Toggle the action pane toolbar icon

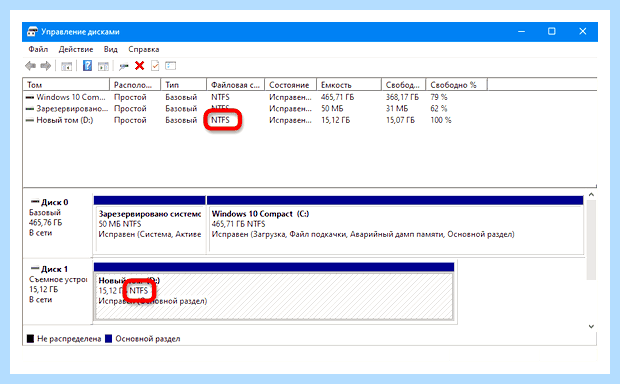tap(103, 66)
